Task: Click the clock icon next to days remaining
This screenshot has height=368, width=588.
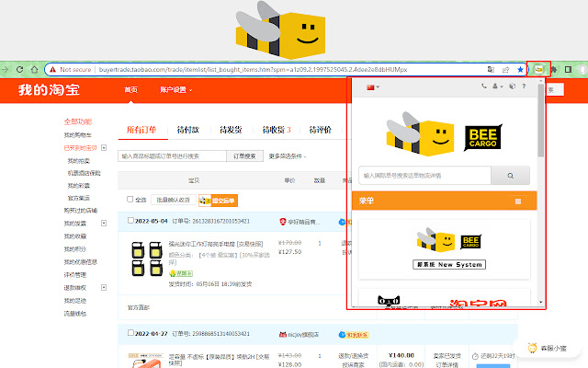Action: click(x=475, y=356)
